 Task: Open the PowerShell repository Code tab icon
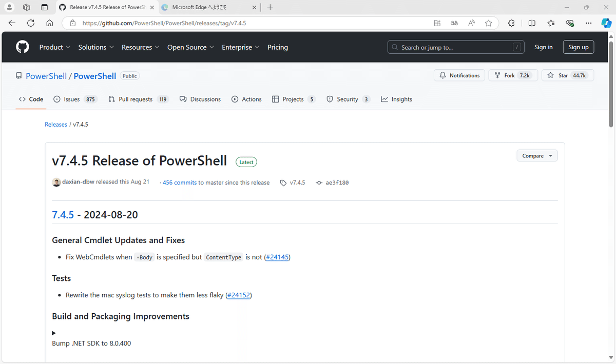[22, 99]
